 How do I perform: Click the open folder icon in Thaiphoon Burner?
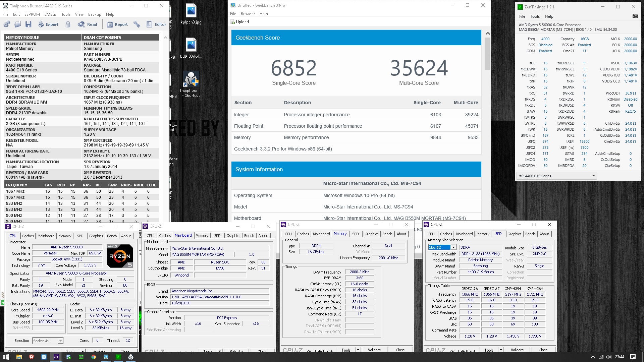point(17,24)
